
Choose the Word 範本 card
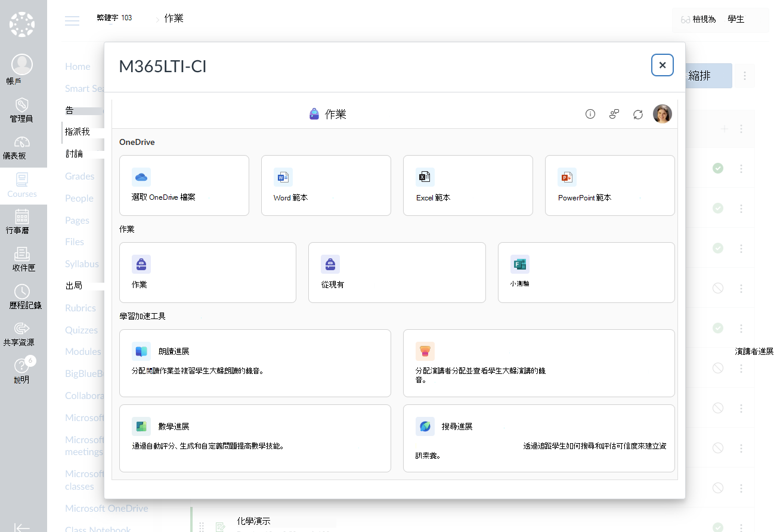(326, 185)
